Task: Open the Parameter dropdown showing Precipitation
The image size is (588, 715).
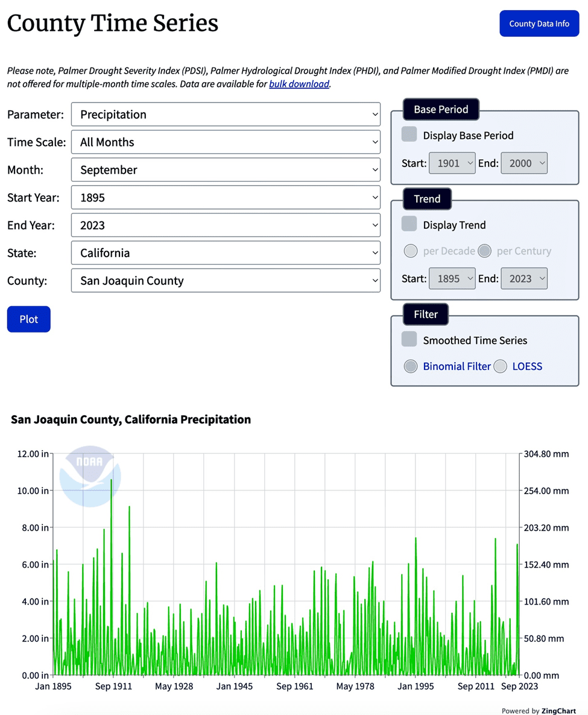Action: [226, 115]
